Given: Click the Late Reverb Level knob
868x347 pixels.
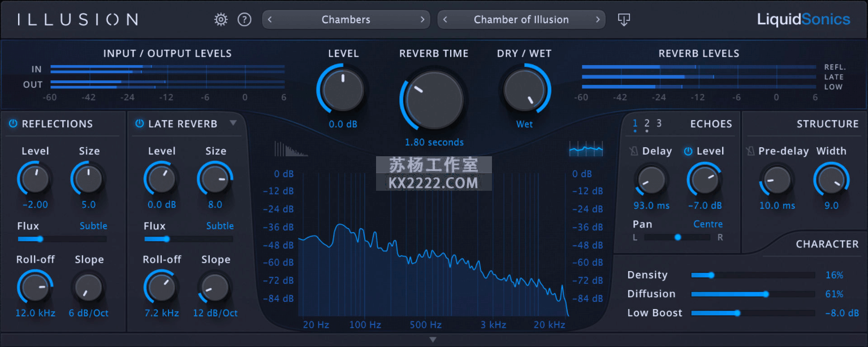Looking at the screenshot, I should 162,179.
